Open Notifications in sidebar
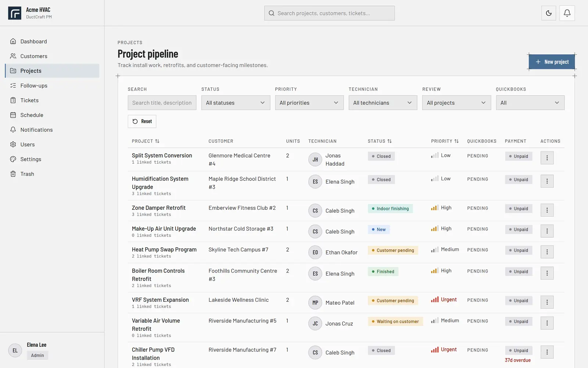The width and height of the screenshot is (588, 368). coord(52,130)
